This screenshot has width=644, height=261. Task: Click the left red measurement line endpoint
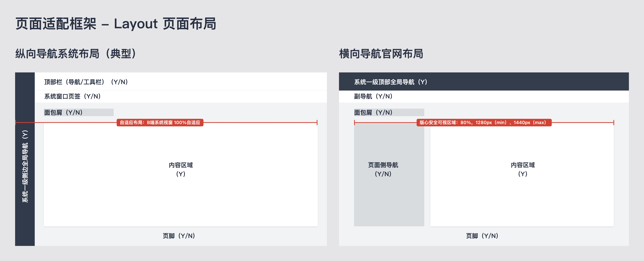tap(16, 123)
